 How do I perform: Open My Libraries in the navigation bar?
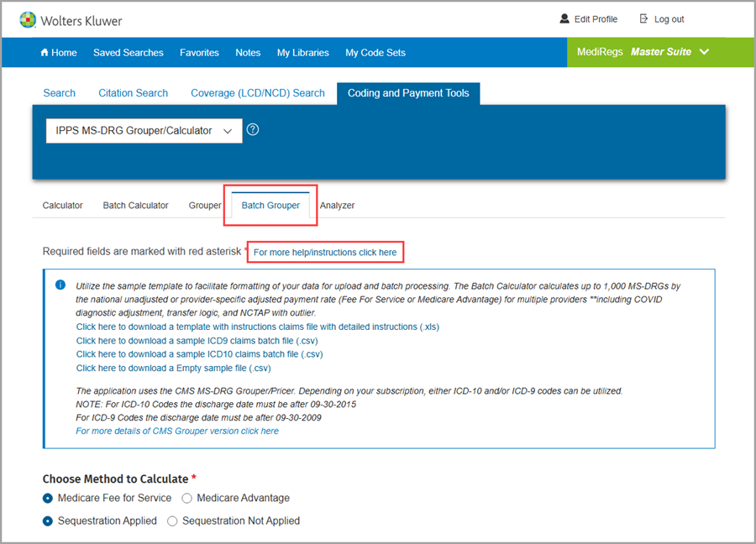302,53
